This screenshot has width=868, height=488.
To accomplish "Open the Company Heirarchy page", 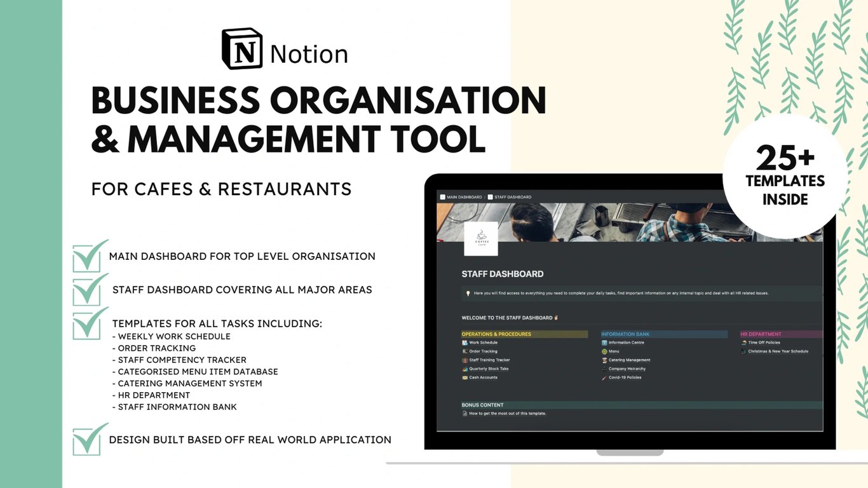I will 627,369.
